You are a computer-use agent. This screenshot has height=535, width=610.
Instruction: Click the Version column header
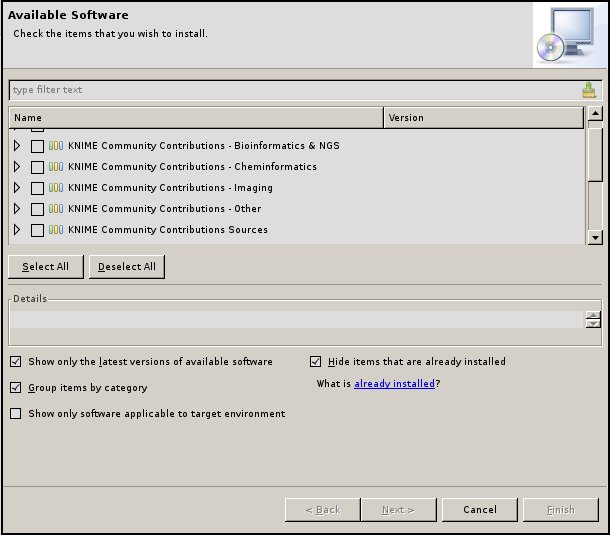(x=484, y=118)
